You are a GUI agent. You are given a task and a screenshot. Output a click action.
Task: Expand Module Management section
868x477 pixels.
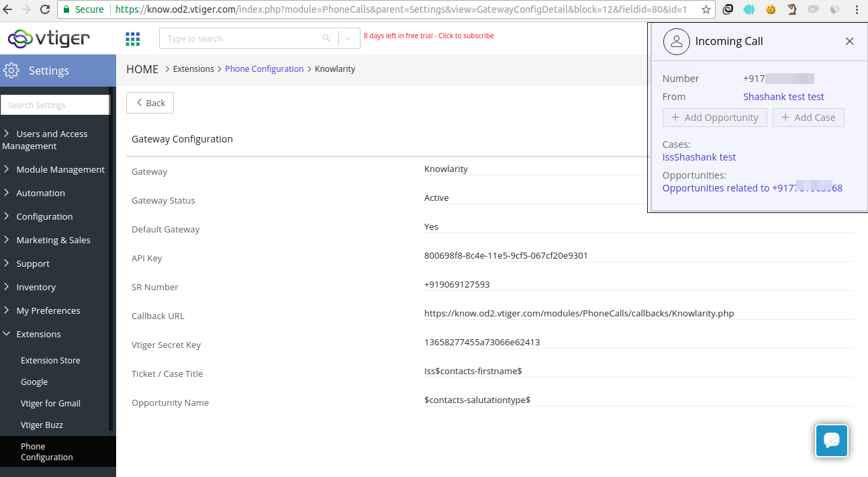54,169
